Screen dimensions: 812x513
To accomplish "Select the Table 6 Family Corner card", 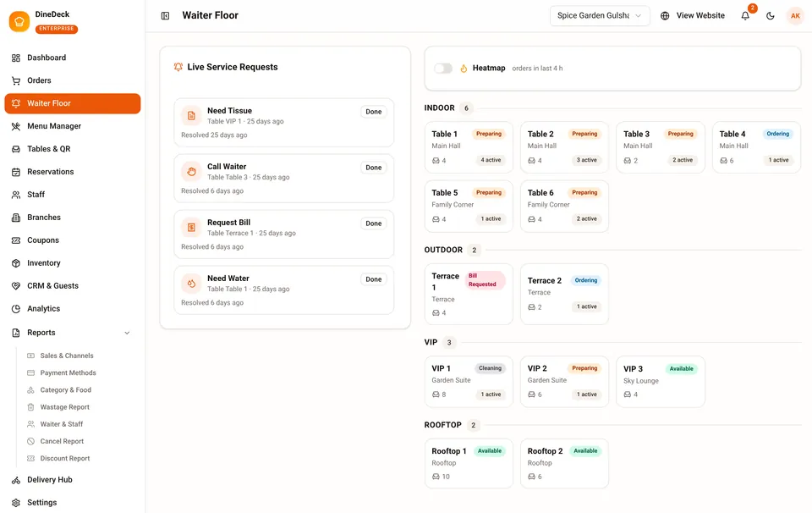I will click(x=564, y=206).
